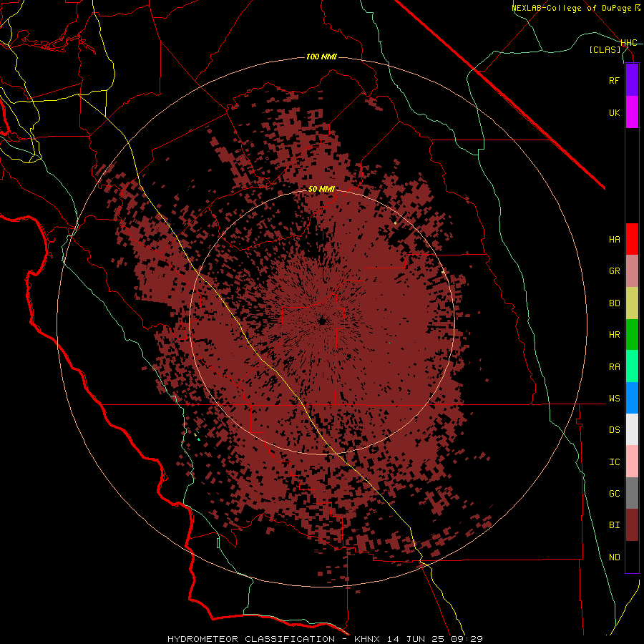Click the WS legend label
Image resolution: width=644 pixels, height=644 pixels.
pyautogui.click(x=614, y=399)
